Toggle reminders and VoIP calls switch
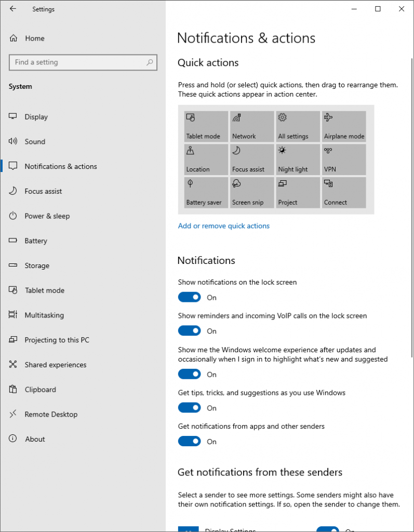This screenshot has height=532, width=414. click(x=190, y=331)
